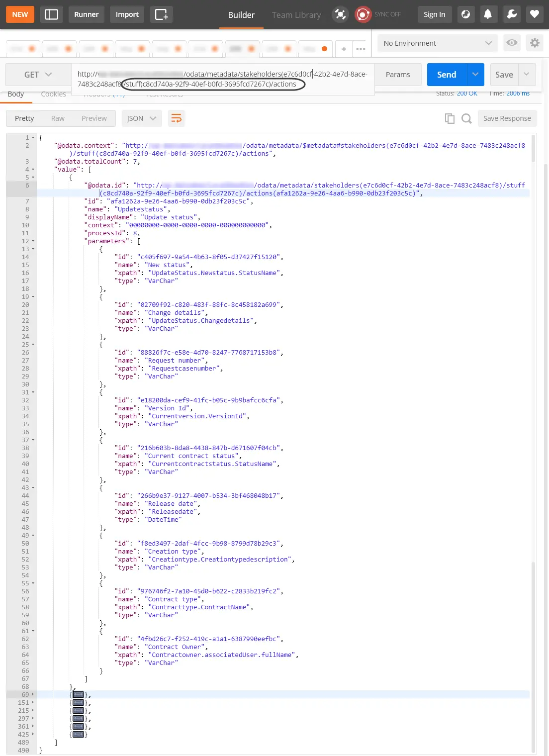Click folded block marker on line 297

click(79, 718)
